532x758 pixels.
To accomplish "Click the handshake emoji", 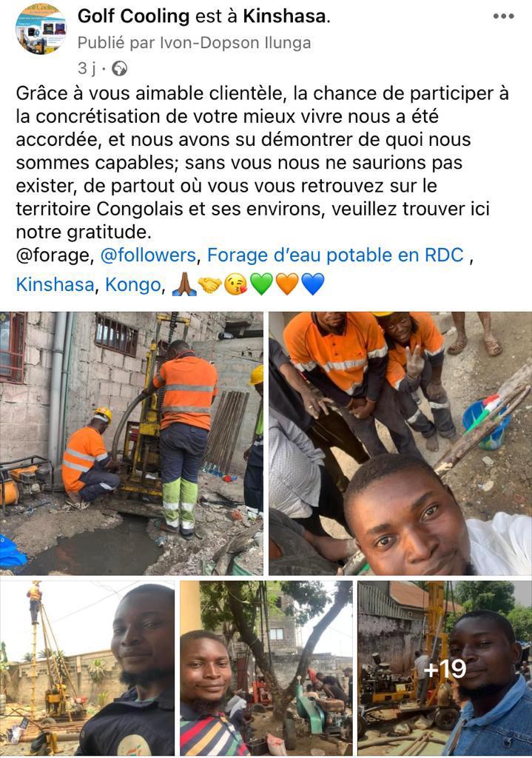I will pos(209,284).
